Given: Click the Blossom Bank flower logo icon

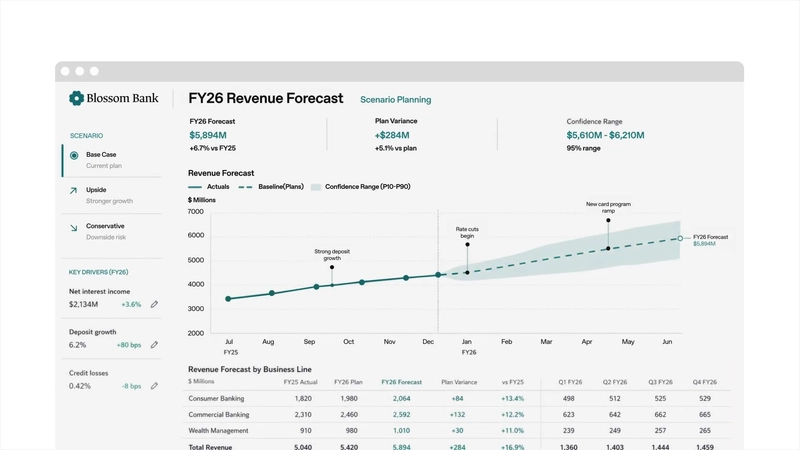Looking at the screenshot, I should pos(77,98).
